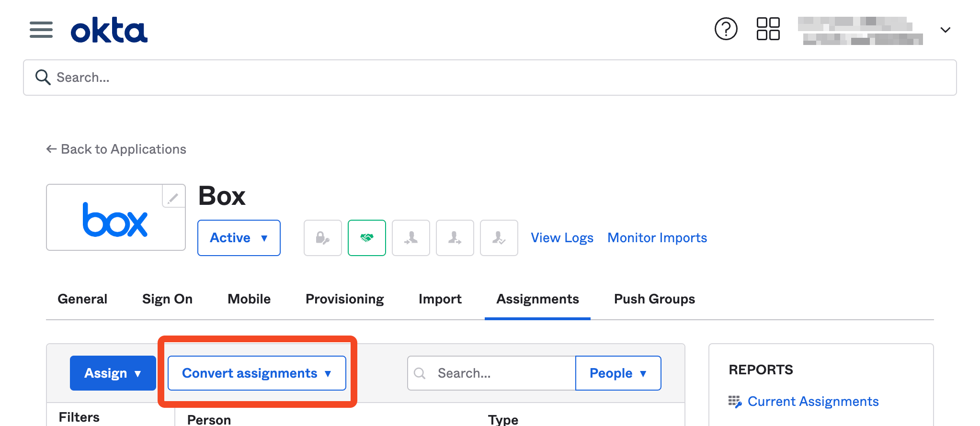Click the Box application title
This screenshot has width=980, height=426.
click(x=222, y=196)
